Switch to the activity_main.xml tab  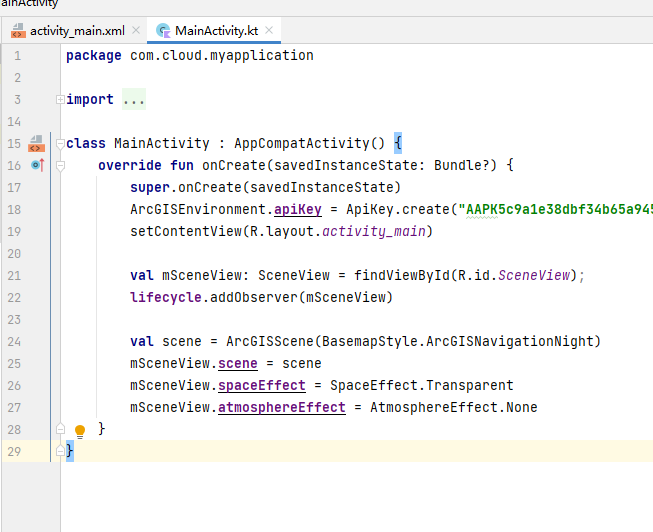tap(76, 31)
